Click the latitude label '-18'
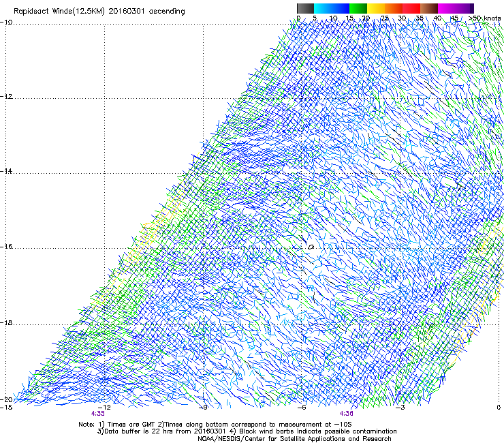The image size is (504, 443). 7,322
